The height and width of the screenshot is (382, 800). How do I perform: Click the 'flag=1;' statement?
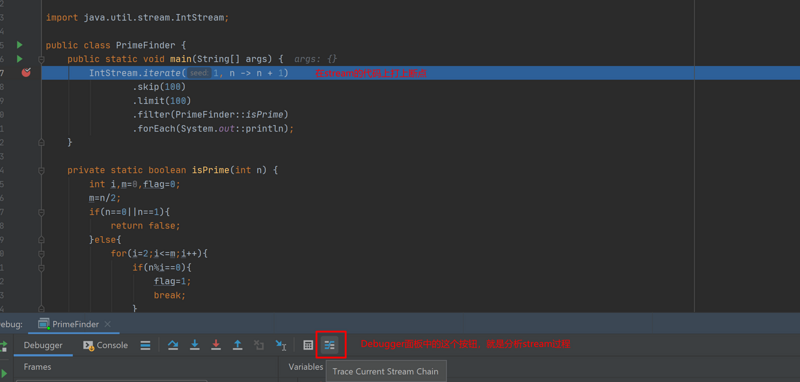pos(172,281)
